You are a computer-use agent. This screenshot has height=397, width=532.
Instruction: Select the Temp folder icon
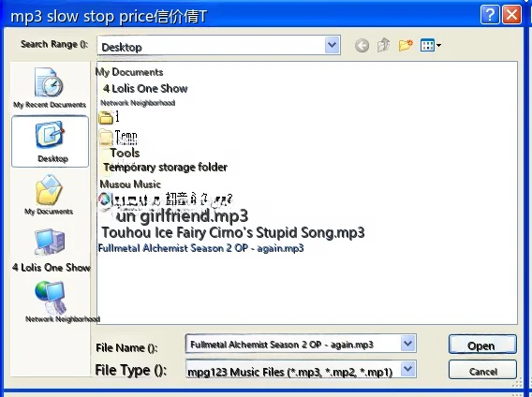click(106, 137)
